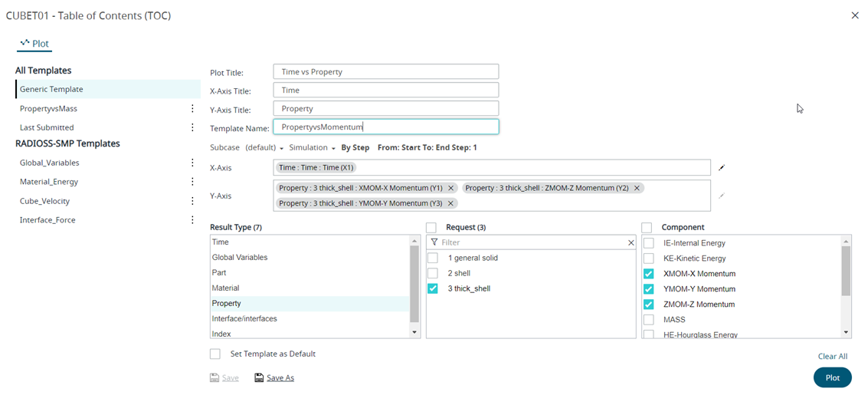Screen dimensions: 868x405
Task: Switch to the Plot tab
Action: pyautogui.click(x=34, y=44)
